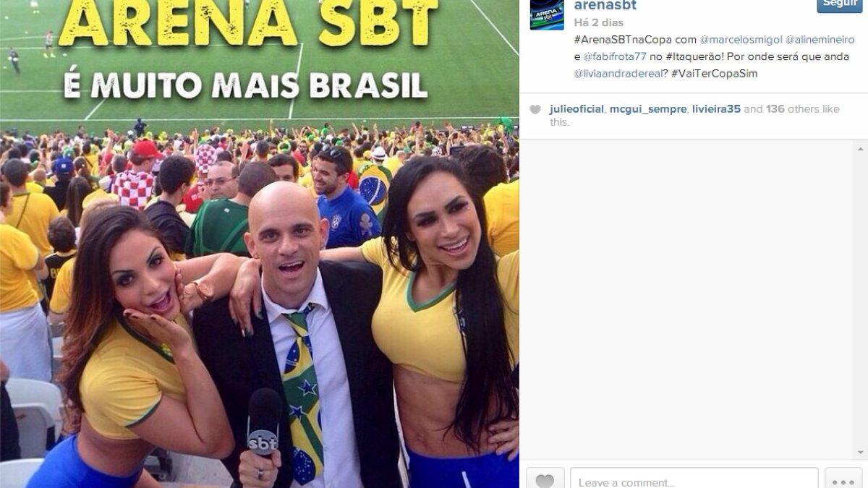Open @alinemineiro mention link
Screen dimensions: 868x488
point(821,39)
